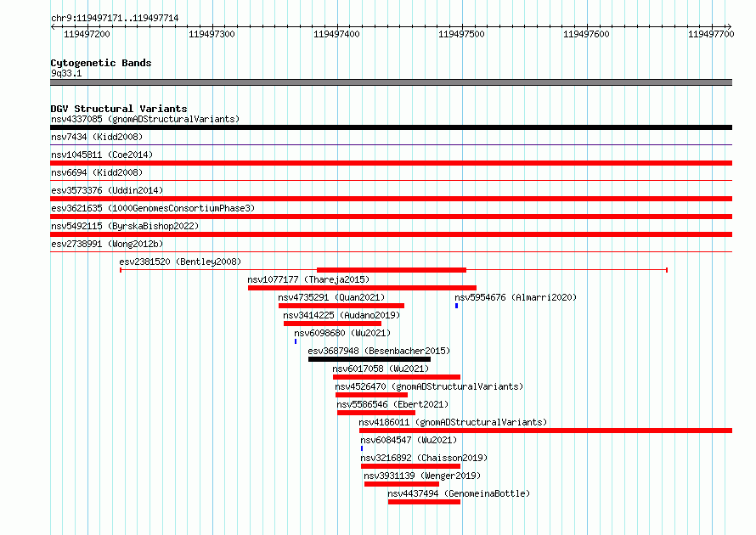Click the nsv1045811 (Coe2014) label

point(102,155)
